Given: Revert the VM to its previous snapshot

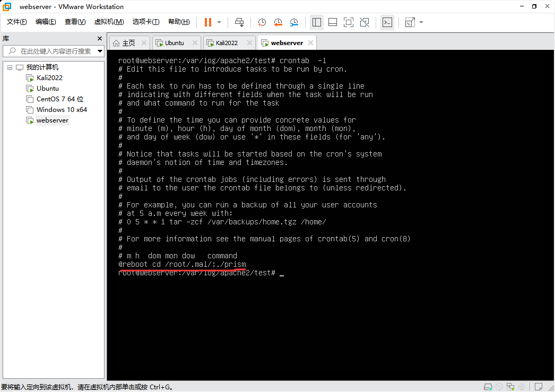Looking at the screenshot, I should 278,22.
